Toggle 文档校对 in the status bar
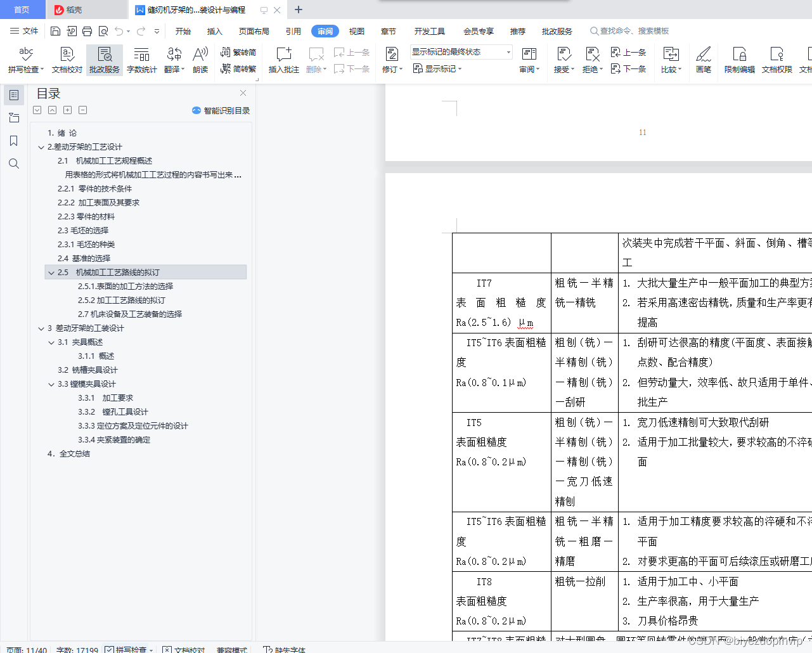This screenshot has width=812, height=653. point(184,649)
